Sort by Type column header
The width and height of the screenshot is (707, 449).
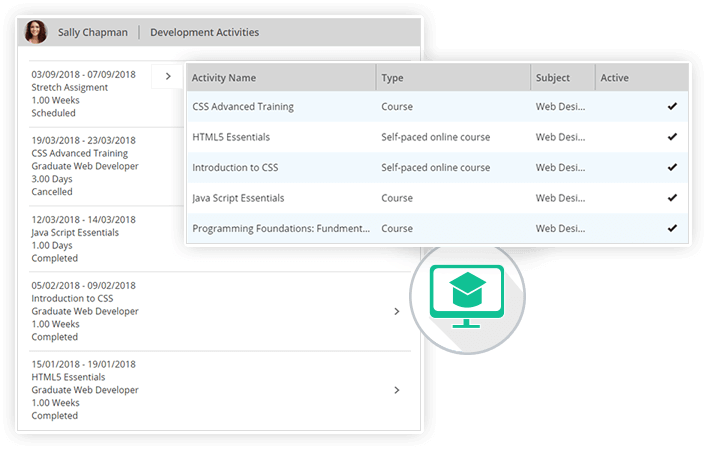pyautogui.click(x=392, y=78)
